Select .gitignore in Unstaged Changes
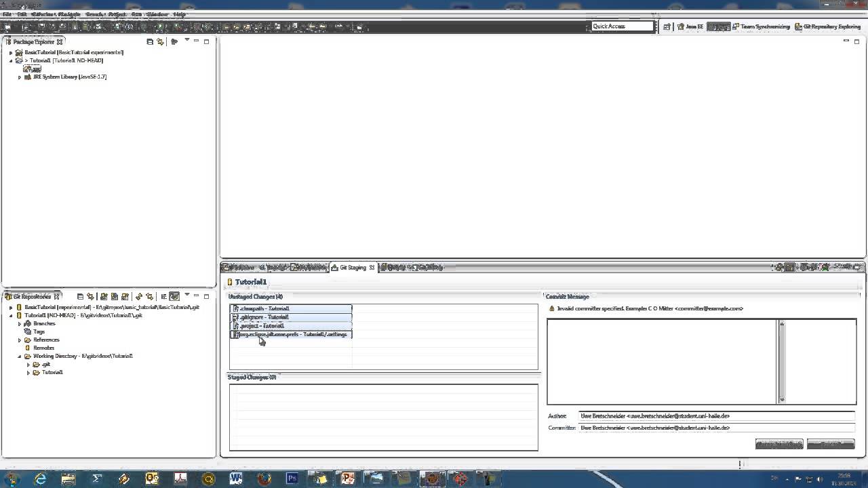Screen dimensions: 868x488 [291, 317]
